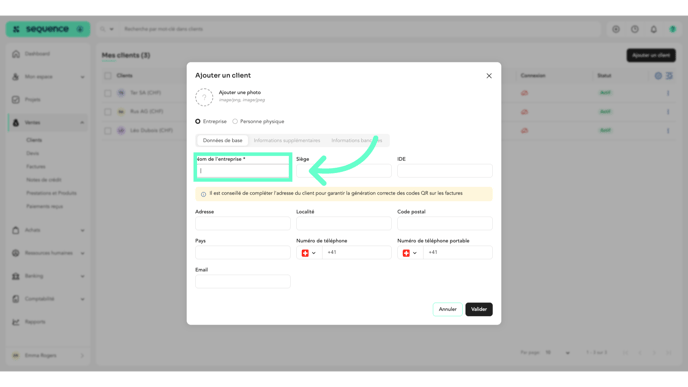Click the Siège input field
Image resolution: width=688 pixels, height=387 pixels.
(344, 171)
